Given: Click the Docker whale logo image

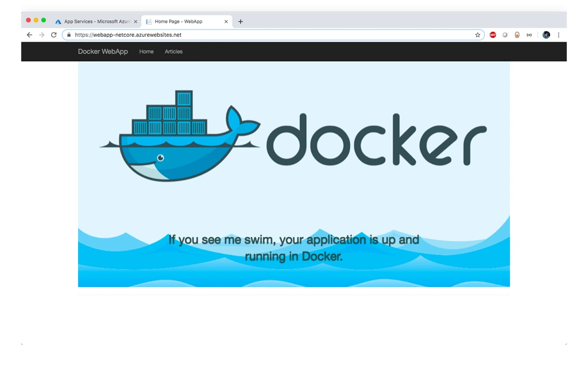Looking at the screenshot, I should (180, 136).
